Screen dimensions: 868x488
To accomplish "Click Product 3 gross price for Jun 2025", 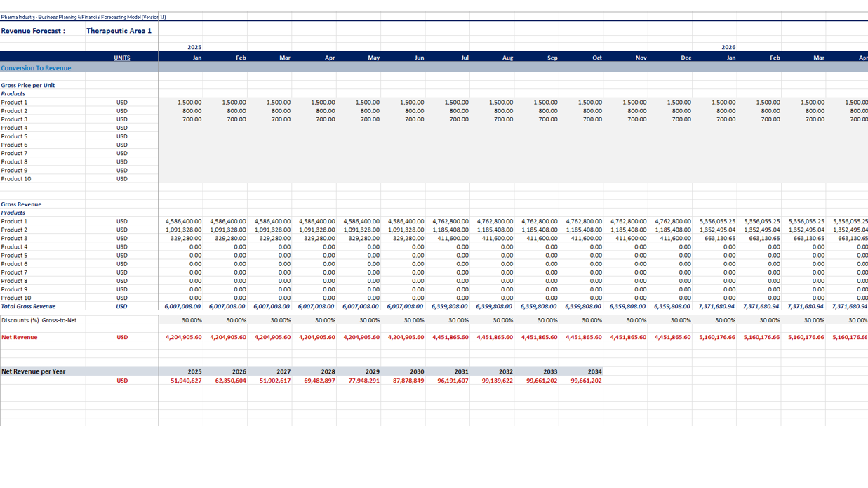I will tap(415, 119).
